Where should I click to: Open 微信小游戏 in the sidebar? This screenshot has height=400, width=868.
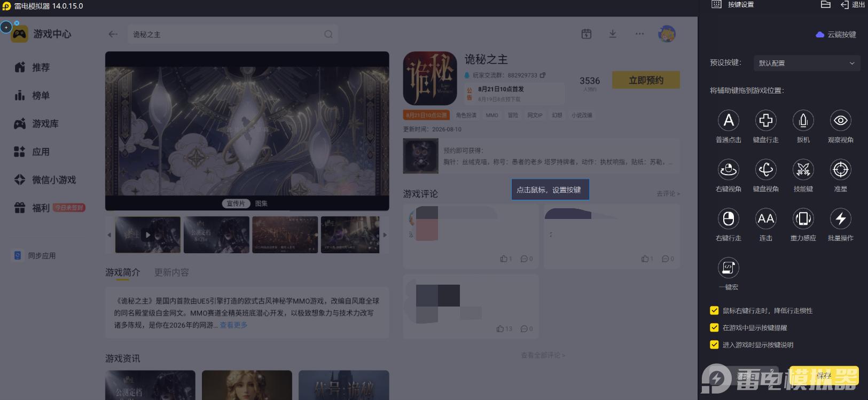click(45, 180)
